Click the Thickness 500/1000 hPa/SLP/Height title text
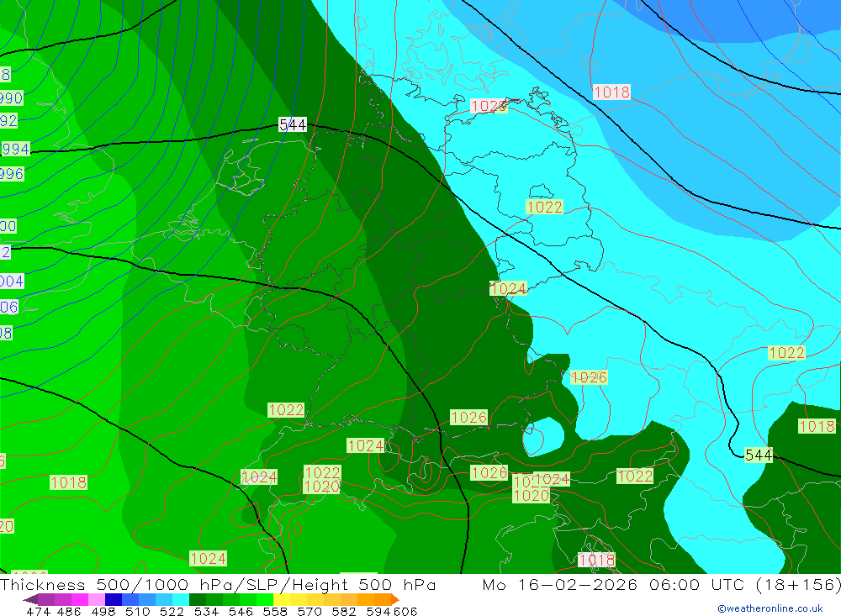 coord(218,584)
